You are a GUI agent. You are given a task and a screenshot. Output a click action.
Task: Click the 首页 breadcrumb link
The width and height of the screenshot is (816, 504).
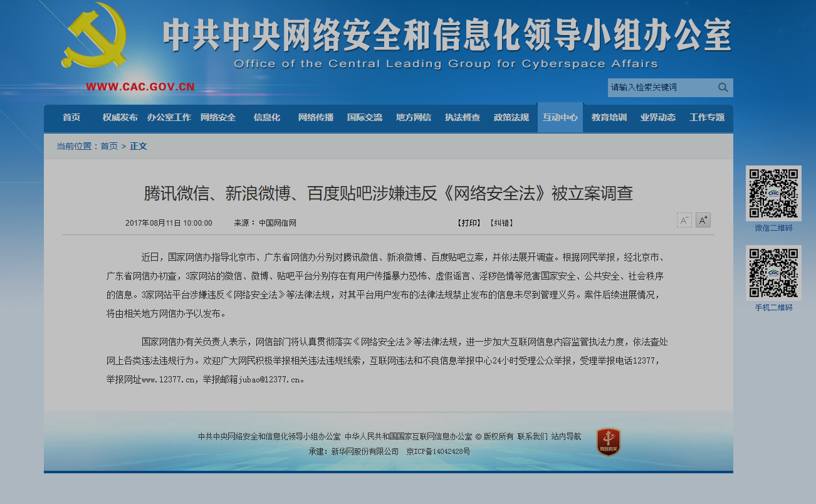pyautogui.click(x=109, y=147)
